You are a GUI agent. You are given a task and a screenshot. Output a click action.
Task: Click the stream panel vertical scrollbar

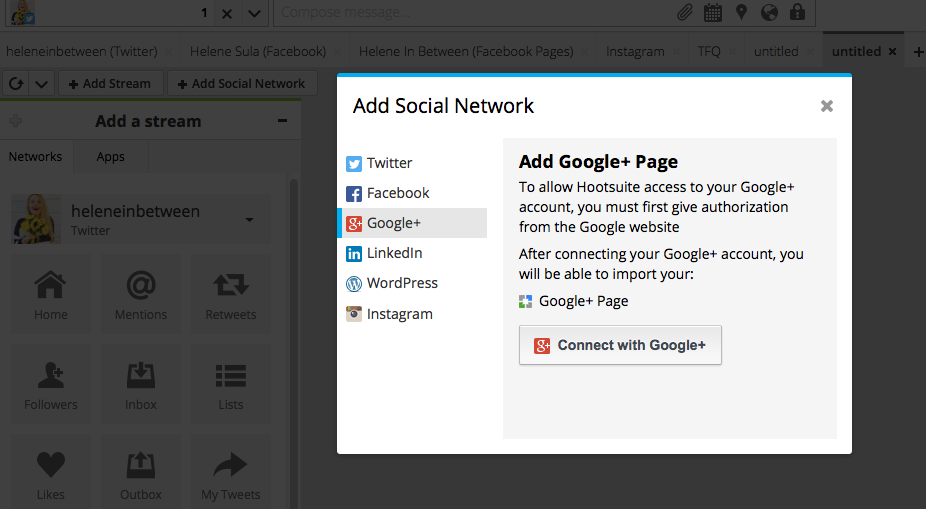coord(294,342)
